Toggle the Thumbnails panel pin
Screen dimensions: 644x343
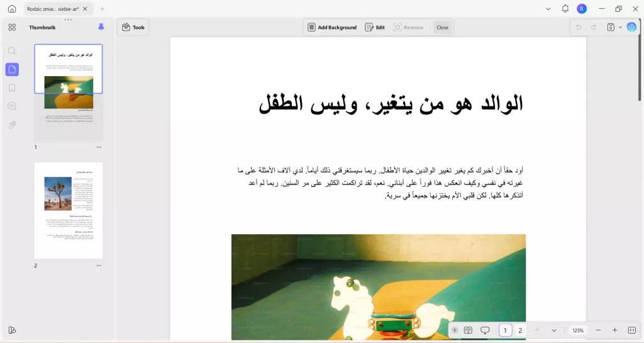click(x=101, y=27)
